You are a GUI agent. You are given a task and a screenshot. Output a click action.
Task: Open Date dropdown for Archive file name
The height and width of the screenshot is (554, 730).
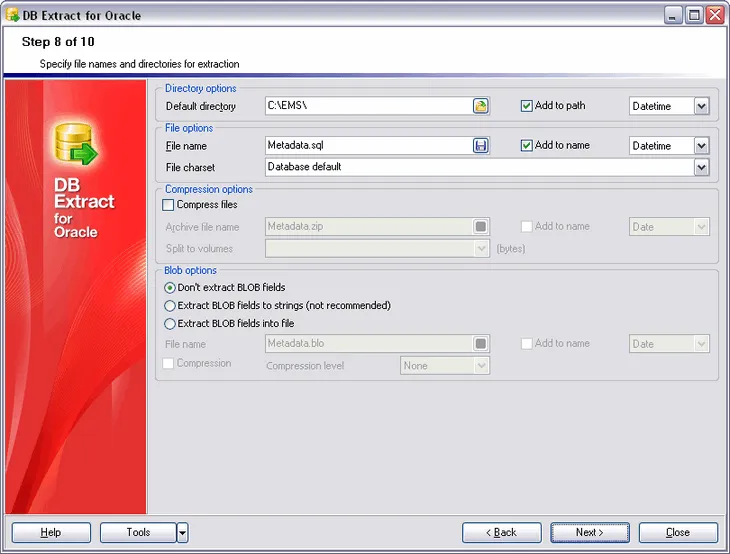(701, 227)
